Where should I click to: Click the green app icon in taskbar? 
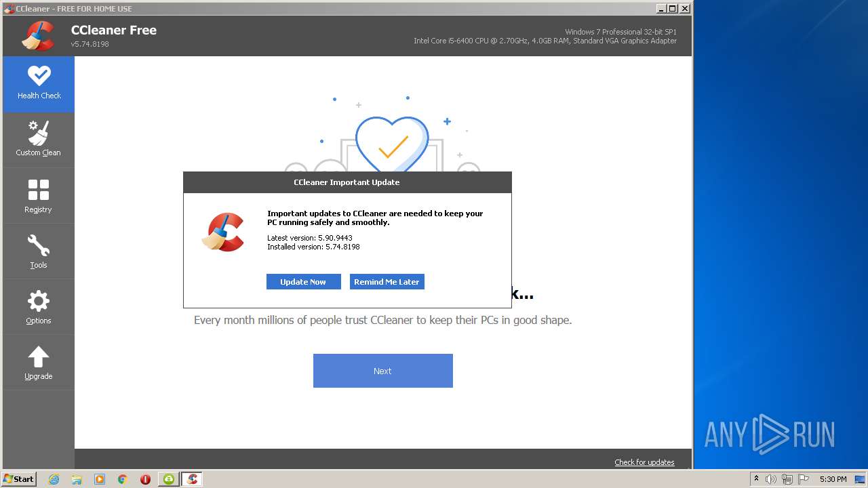pyautogui.click(x=169, y=479)
